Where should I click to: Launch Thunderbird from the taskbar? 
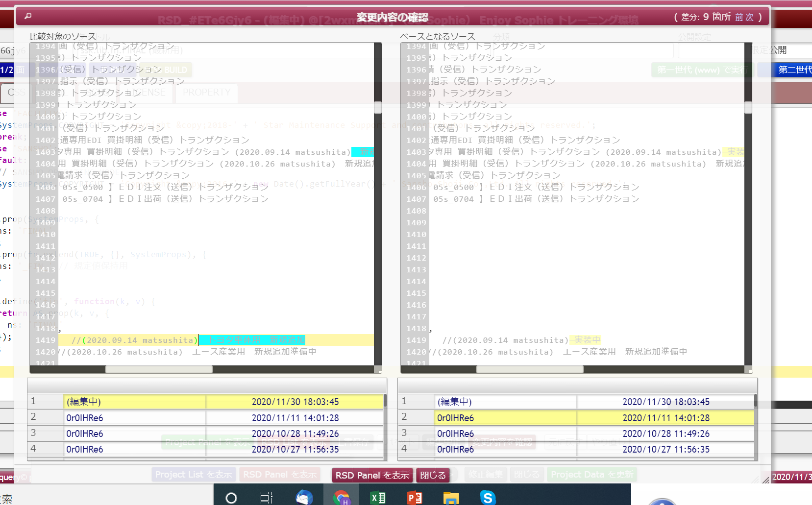tap(304, 497)
